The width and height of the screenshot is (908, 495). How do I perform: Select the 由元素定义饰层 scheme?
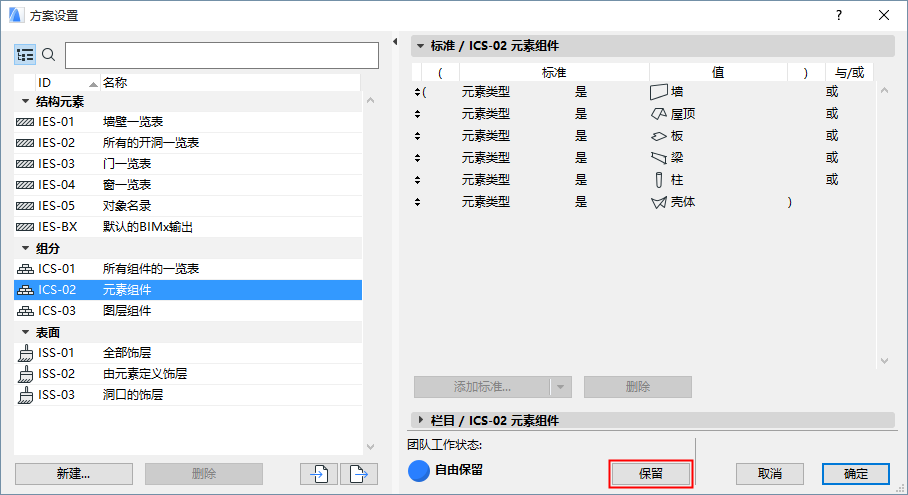point(188,374)
